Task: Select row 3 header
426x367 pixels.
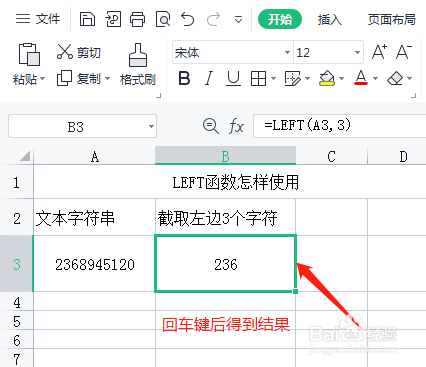Action: click(x=17, y=264)
